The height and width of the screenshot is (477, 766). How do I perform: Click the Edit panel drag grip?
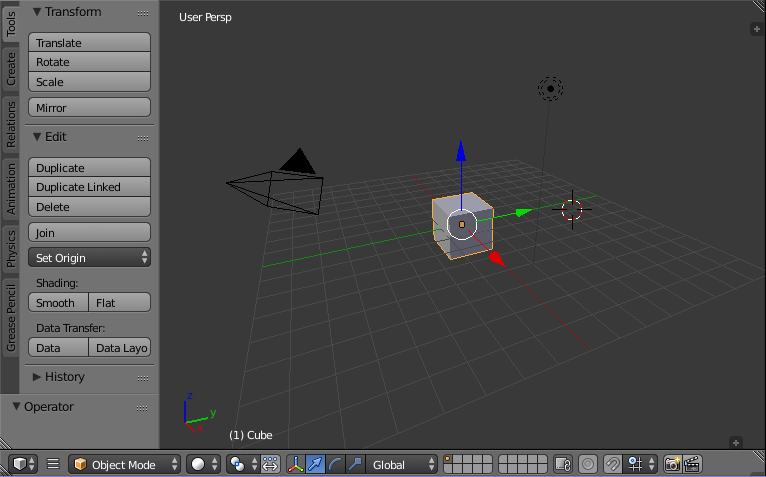[x=143, y=138]
